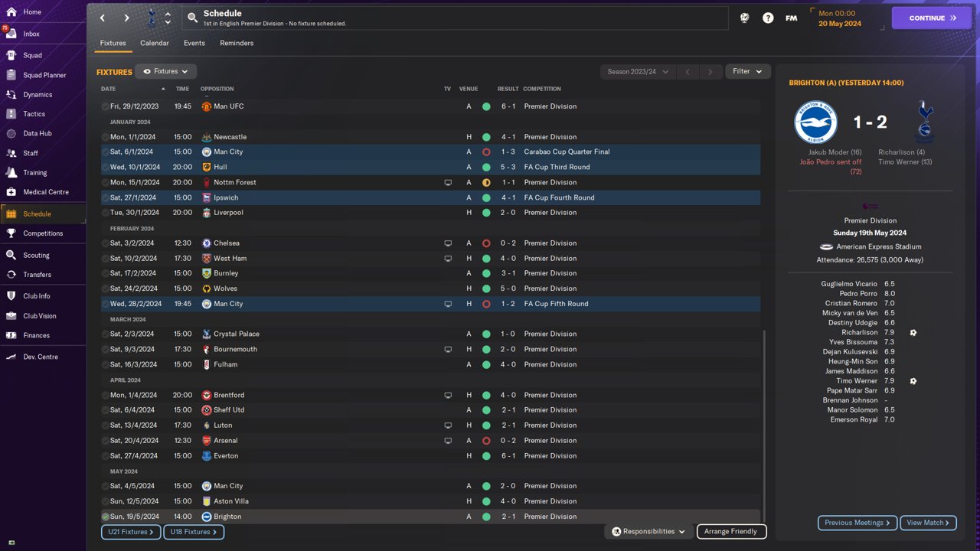Click the Arrange Friendly button
The width and height of the screenshot is (980, 551).
[x=731, y=531]
